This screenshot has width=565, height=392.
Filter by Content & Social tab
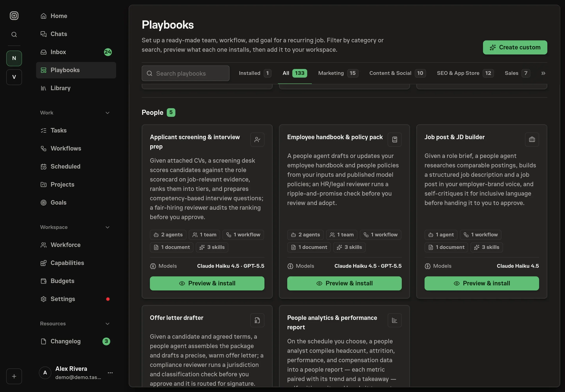tap(398, 73)
